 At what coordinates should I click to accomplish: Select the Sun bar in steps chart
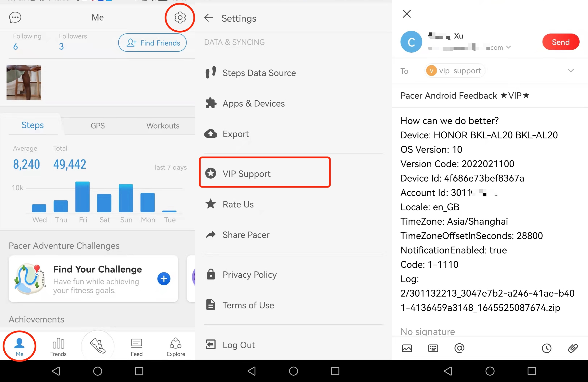click(x=126, y=198)
